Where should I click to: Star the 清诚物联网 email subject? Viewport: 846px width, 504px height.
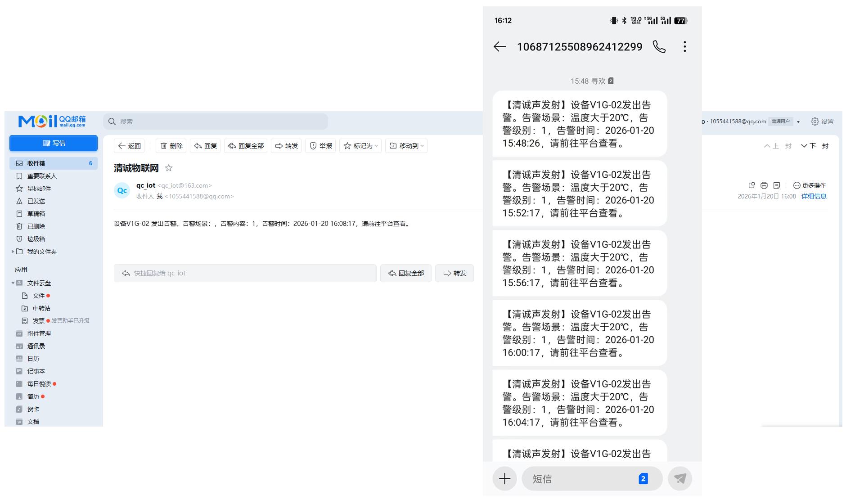pyautogui.click(x=169, y=167)
